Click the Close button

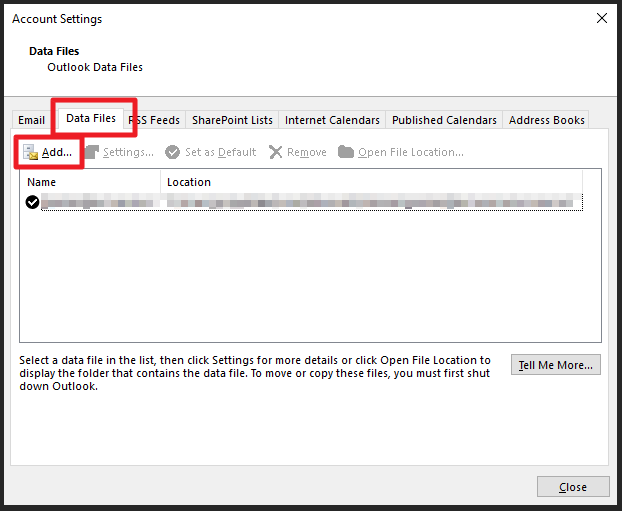click(x=573, y=487)
